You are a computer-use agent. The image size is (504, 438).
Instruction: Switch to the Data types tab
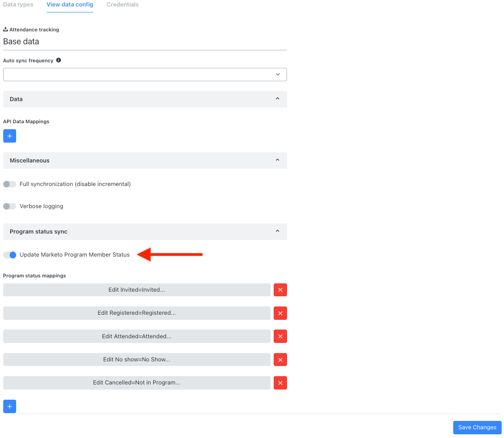click(18, 5)
